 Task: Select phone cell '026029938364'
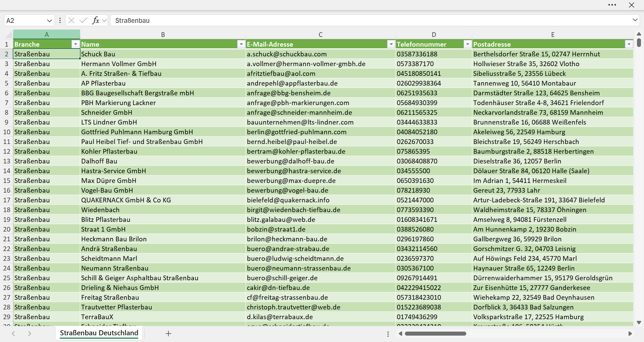tap(434, 83)
